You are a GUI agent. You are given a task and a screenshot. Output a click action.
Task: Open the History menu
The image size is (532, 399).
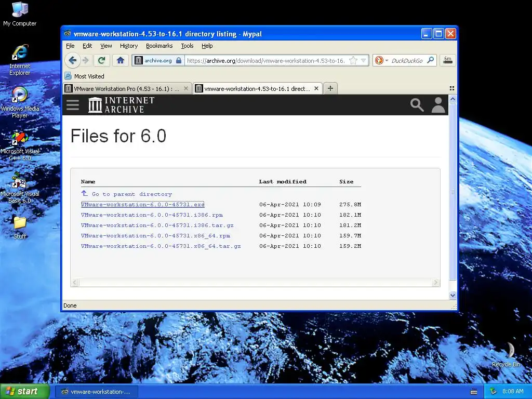pyautogui.click(x=129, y=46)
